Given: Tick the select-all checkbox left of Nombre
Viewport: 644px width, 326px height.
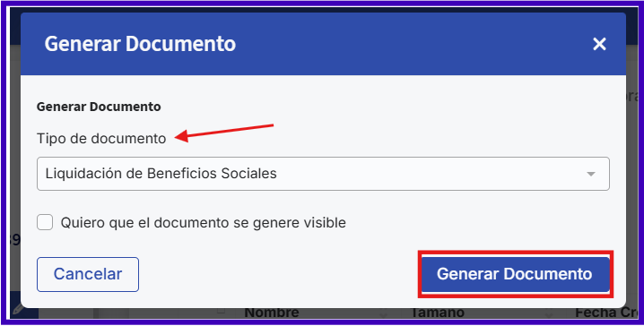Looking at the screenshot, I should [x=221, y=312].
